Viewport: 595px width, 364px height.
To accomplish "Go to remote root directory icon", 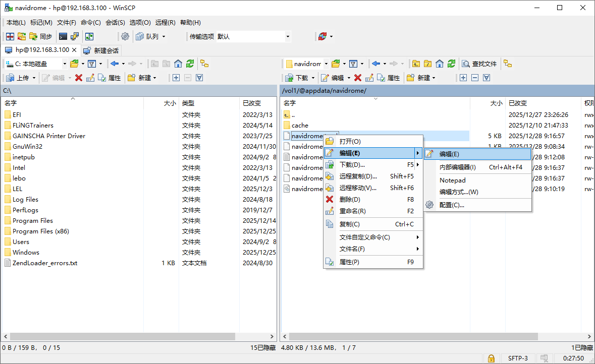I will 428,64.
